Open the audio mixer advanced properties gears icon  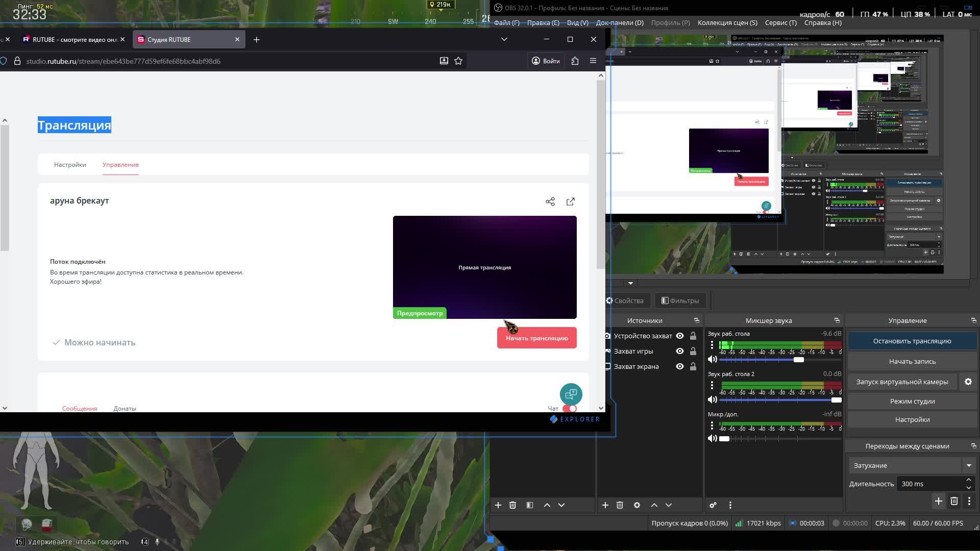[713, 505]
